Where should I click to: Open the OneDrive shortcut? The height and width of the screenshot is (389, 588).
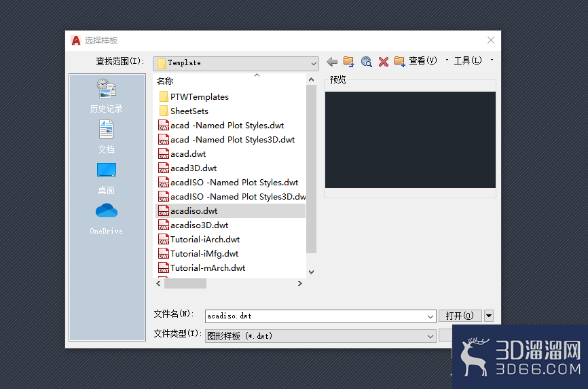[107, 219]
